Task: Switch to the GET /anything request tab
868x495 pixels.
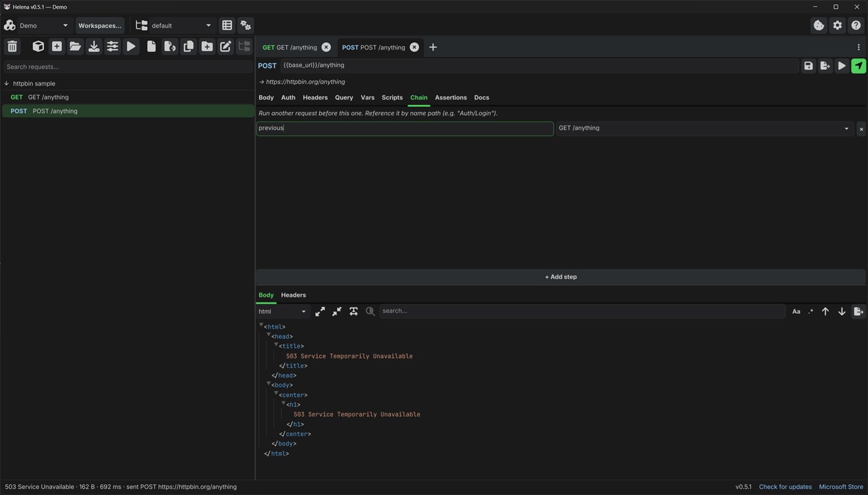Action: tap(289, 47)
